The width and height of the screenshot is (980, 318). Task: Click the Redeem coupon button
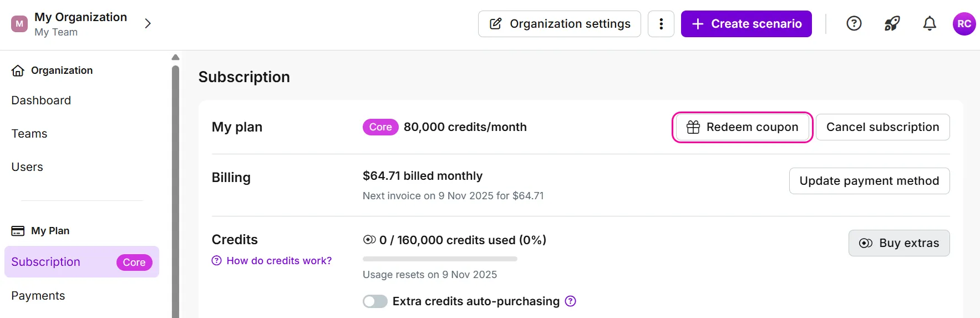(x=742, y=127)
